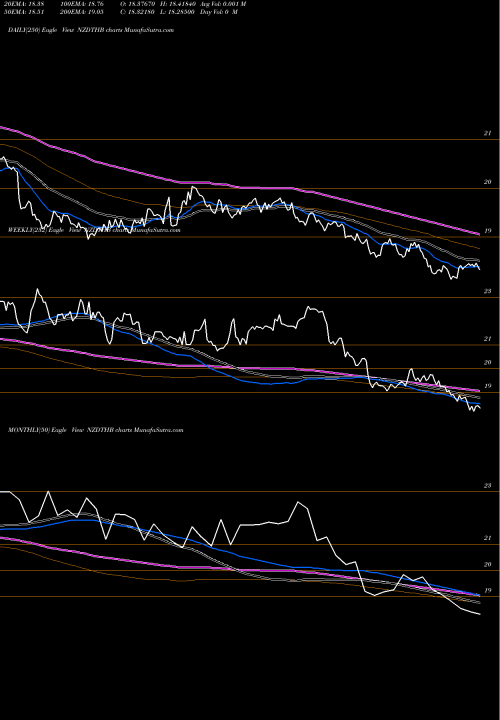The height and width of the screenshot is (720, 500).
Task: Click the open price O: 18.37670
Action: pos(137,4)
